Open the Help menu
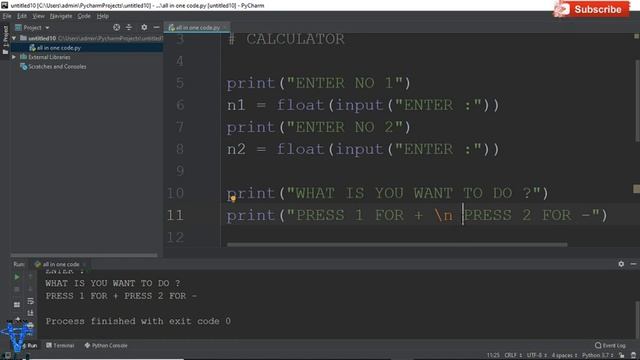 pos(103,16)
